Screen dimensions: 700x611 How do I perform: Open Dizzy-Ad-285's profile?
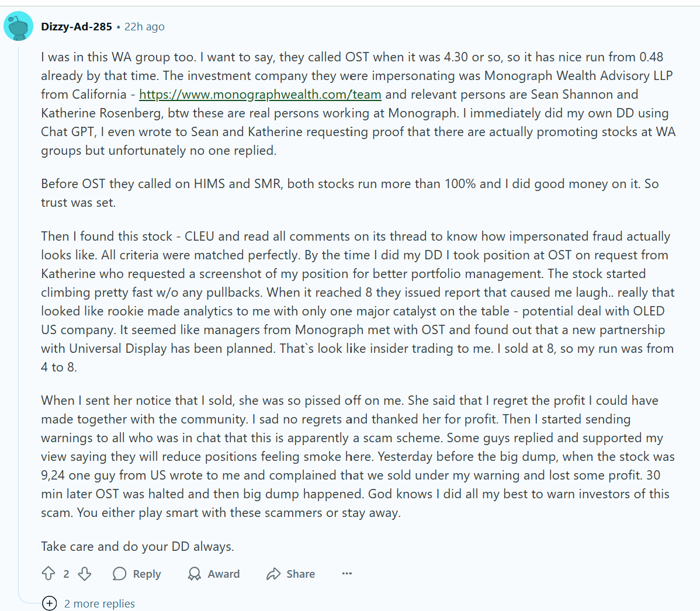76,26
